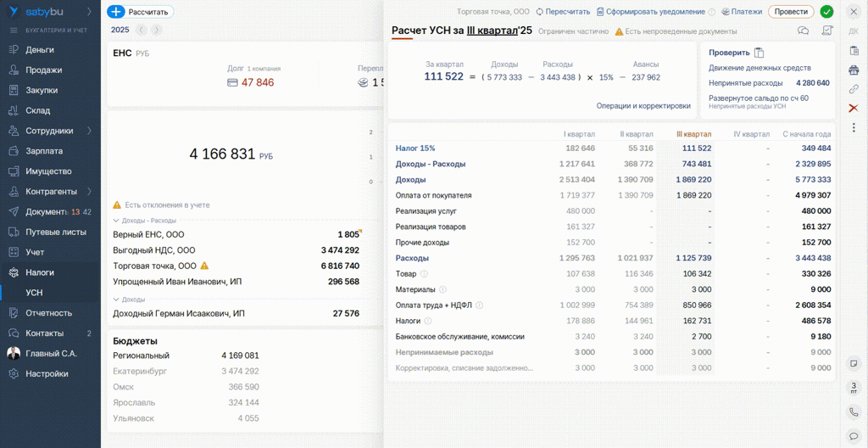Click the Пересчитать link
This screenshot has height=448, width=868.
pos(562,12)
